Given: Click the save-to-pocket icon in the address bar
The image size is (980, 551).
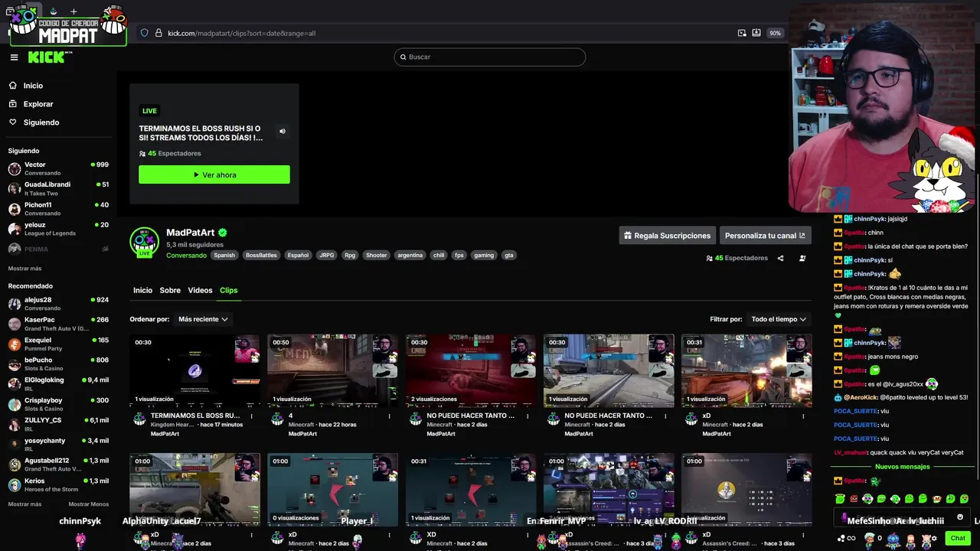Looking at the screenshot, I should click(x=756, y=33).
